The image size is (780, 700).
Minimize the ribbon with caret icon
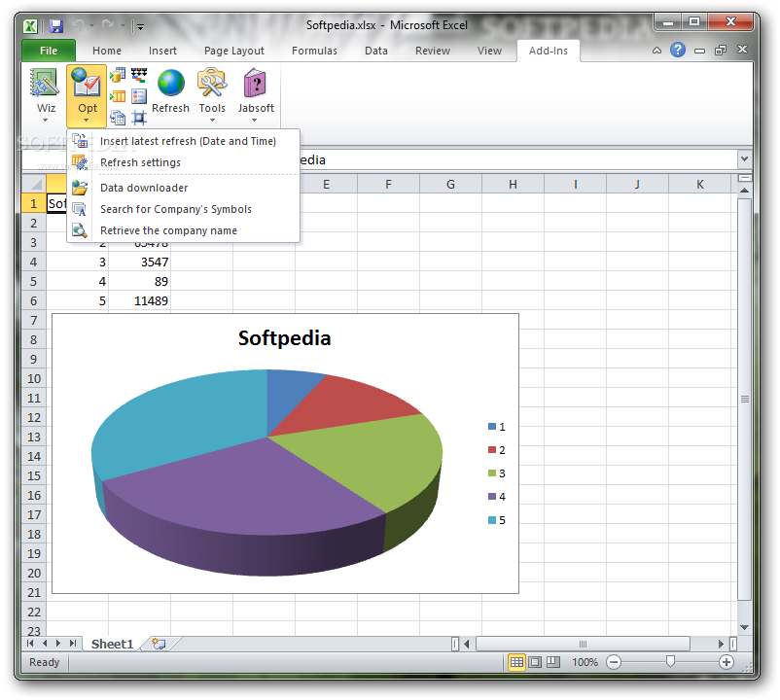coord(657,51)
